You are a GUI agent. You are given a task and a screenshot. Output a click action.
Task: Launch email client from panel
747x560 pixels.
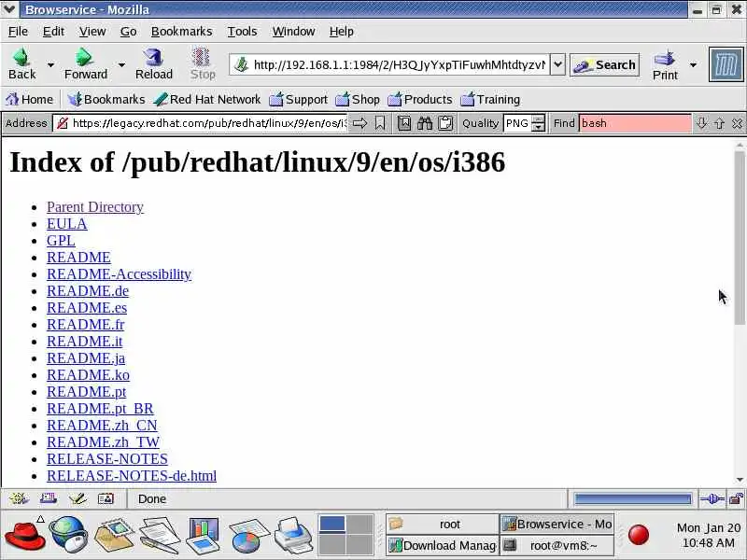(x=114, y=535)
